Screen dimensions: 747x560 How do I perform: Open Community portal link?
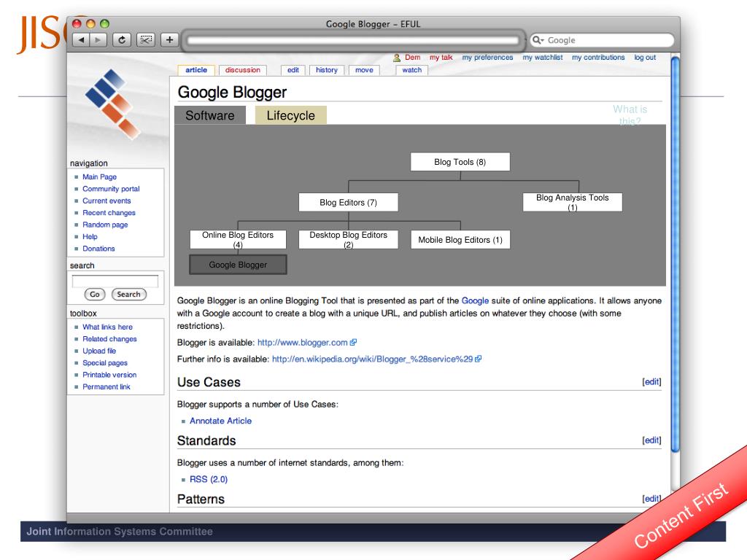pos(111,189)
